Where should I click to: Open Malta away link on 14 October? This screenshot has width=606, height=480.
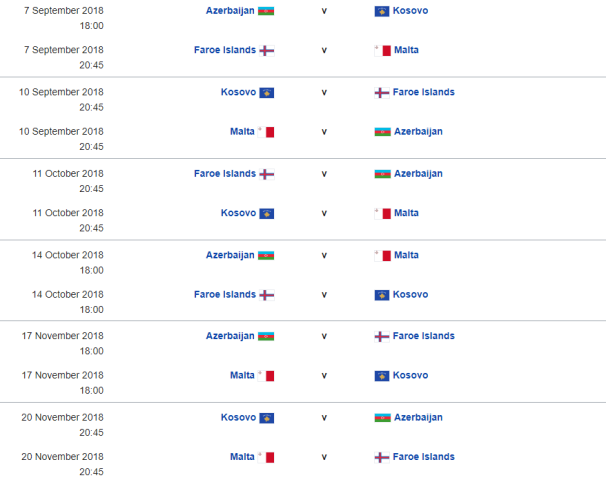point(406,255)
